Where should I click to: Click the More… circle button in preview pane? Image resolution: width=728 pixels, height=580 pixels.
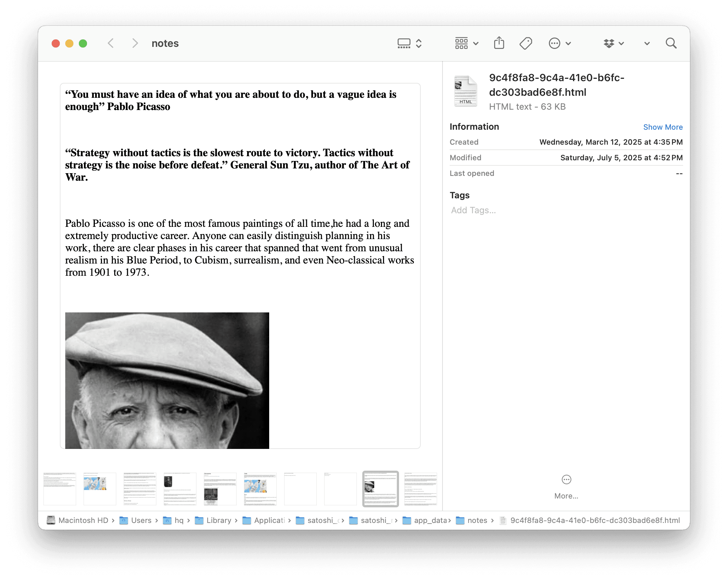[x=566, y=479]
